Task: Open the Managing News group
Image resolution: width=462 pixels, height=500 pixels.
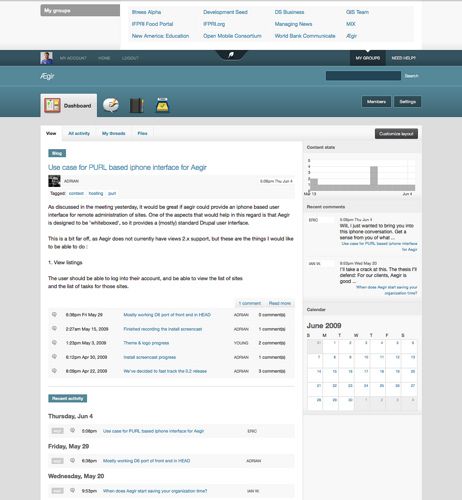Action: pos(293,24)
